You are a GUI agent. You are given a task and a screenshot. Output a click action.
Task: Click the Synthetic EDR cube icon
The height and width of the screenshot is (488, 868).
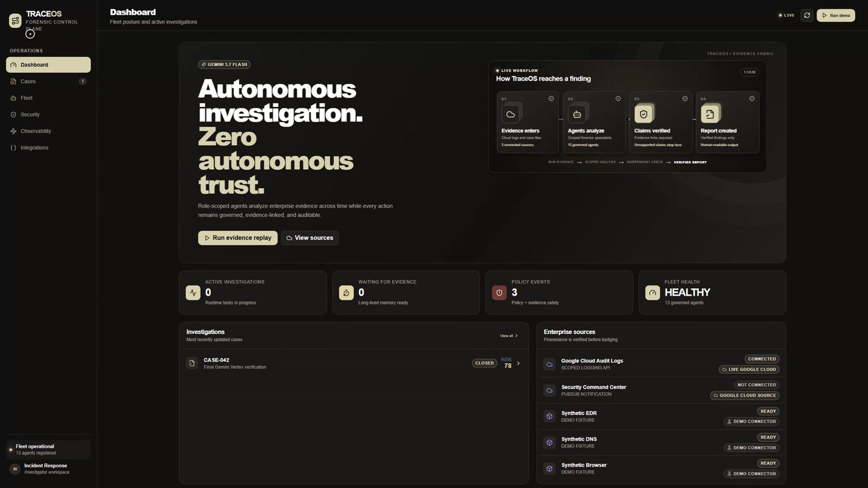point(550,416)
